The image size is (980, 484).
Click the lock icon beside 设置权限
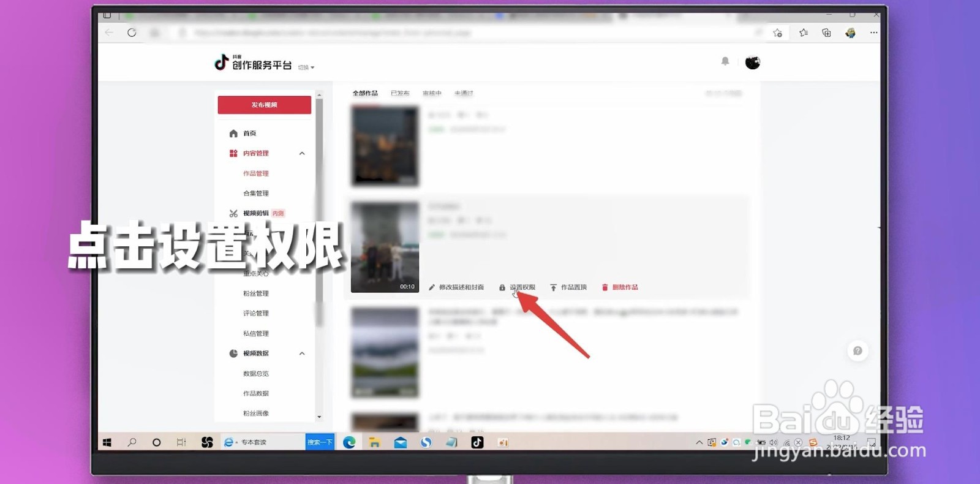click(502, 287)
